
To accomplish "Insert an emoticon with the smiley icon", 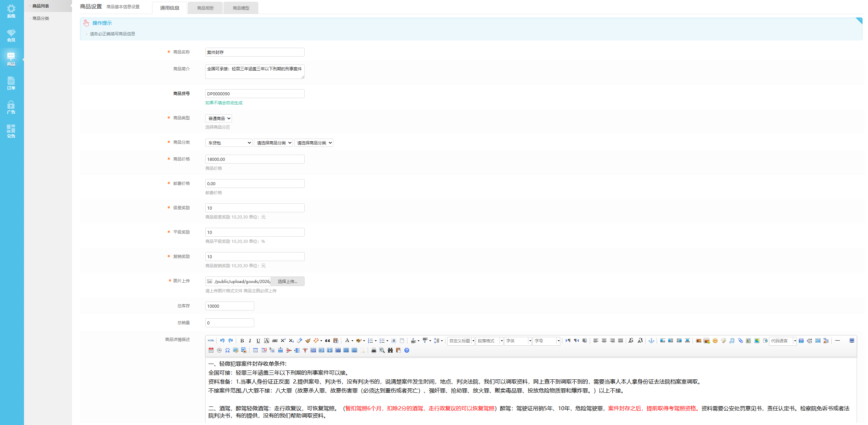I will [715, 341].
